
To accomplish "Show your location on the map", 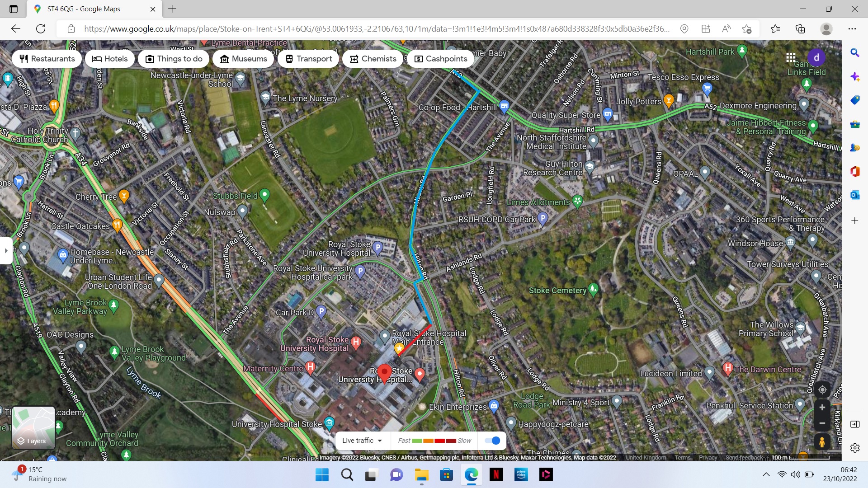I will (x=822, y=389).
